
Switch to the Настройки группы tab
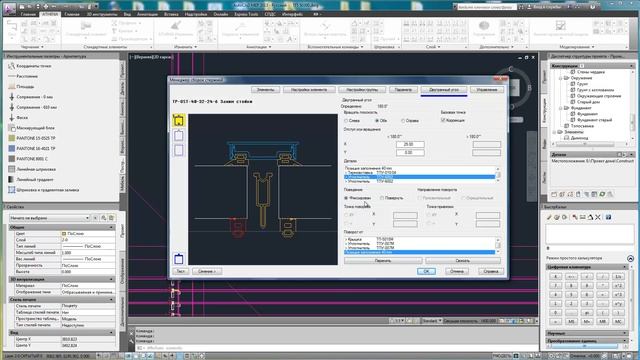click(362, 89)
